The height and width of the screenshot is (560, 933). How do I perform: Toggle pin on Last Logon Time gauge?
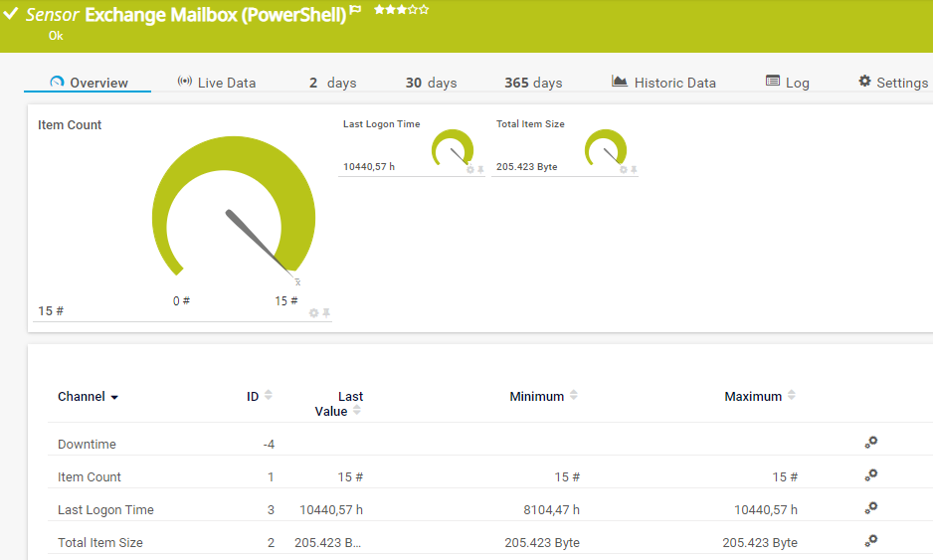tap(481, 170)
